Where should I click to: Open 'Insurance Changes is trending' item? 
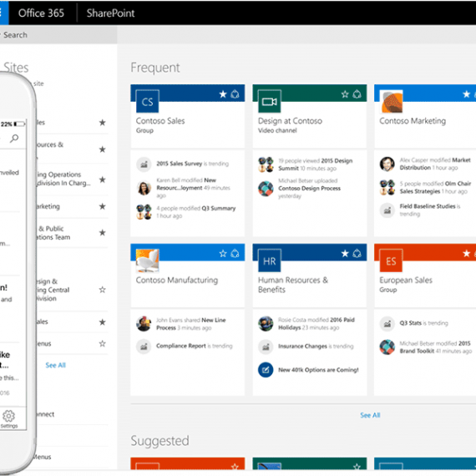[316, 346]
